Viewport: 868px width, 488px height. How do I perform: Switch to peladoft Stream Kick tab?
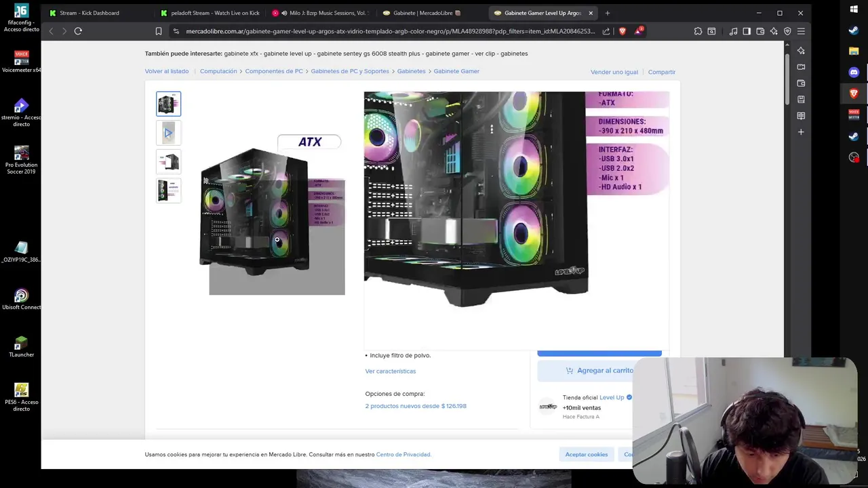tap(209, 13)
